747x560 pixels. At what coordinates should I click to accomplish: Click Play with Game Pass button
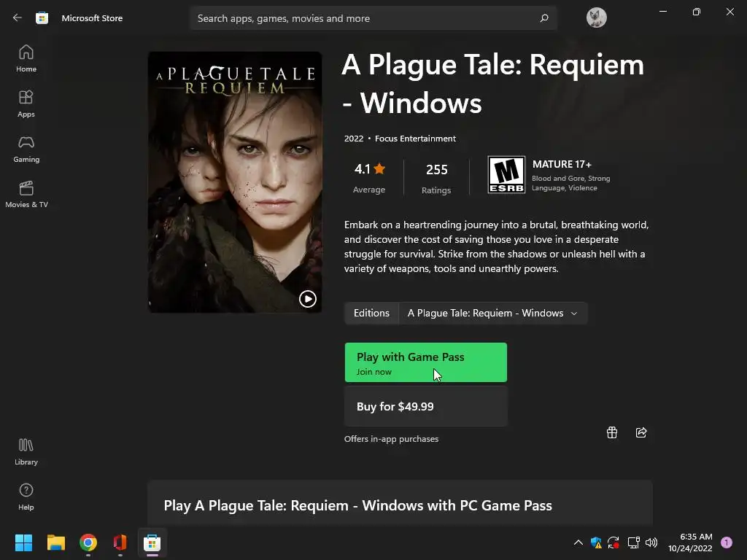click(x=426, y=362)
